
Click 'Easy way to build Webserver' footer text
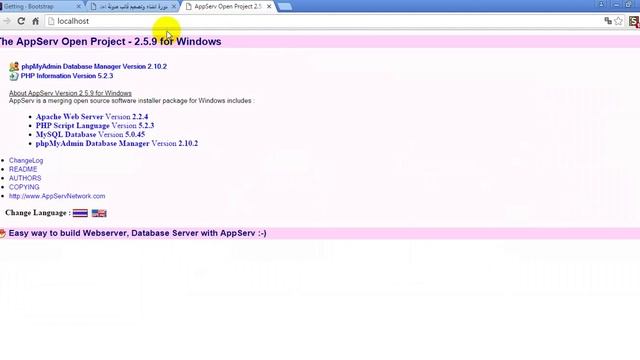pyautogui.click(x=137, y=233)
